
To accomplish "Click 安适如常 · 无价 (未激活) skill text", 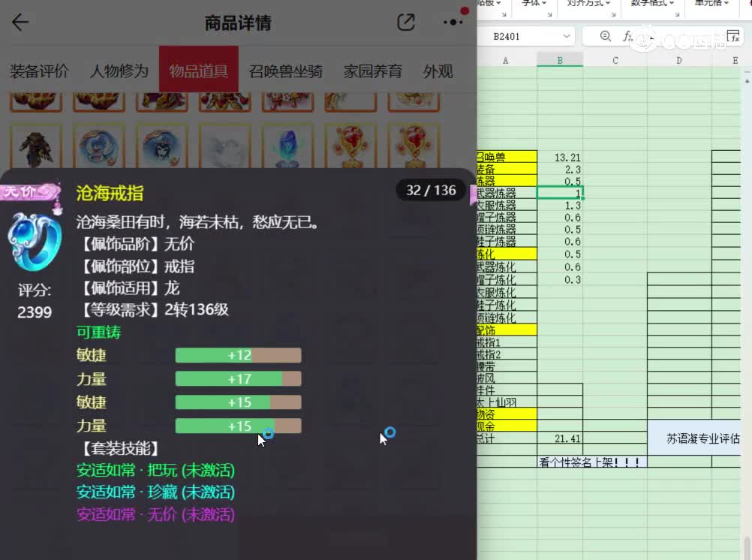I will pos(156,514).
